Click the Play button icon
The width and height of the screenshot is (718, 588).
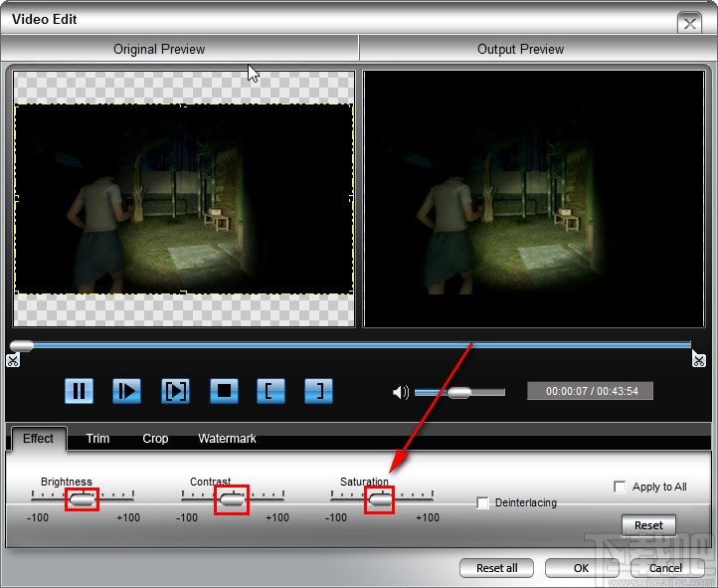click(126, 391)
